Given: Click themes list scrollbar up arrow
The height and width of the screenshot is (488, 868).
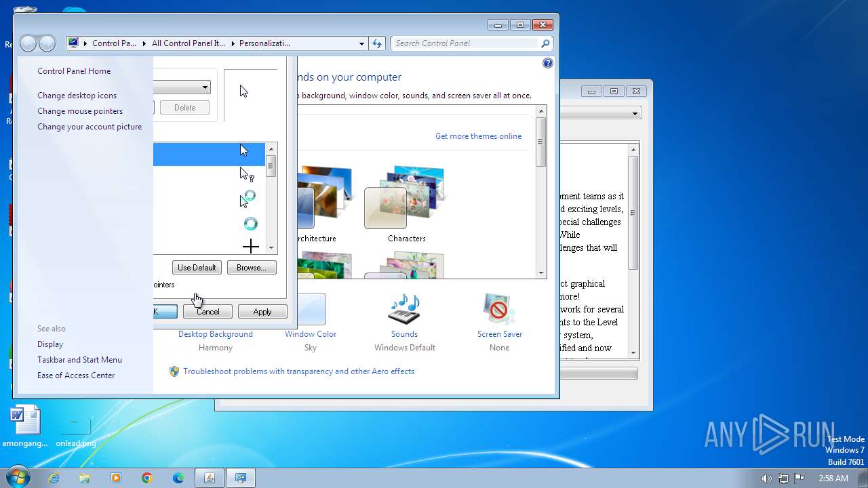Looking at the screenshot, I should click(541, 111).
